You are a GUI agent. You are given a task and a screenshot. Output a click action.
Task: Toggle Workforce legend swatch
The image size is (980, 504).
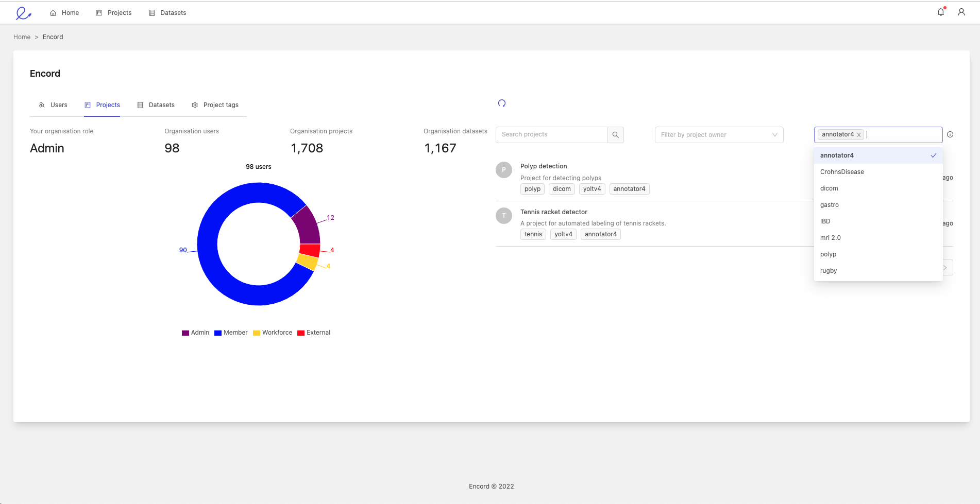(257, 333)
